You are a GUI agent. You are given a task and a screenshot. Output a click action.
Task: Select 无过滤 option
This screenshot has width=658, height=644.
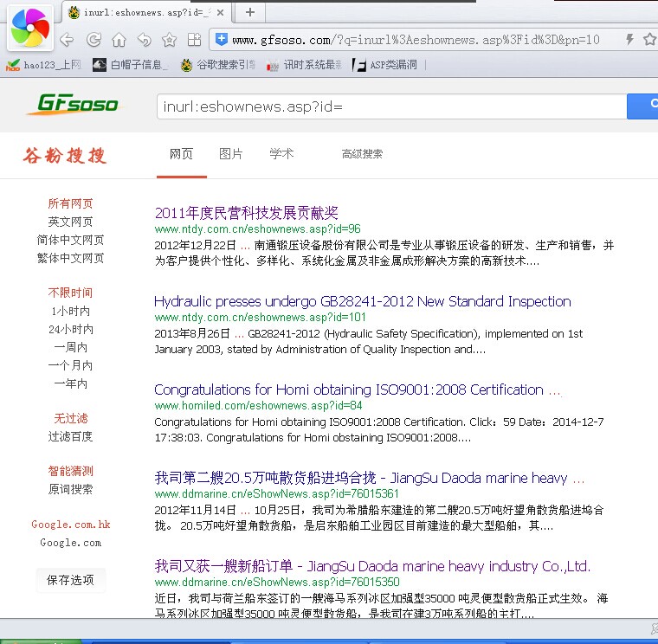click(70, 418)
